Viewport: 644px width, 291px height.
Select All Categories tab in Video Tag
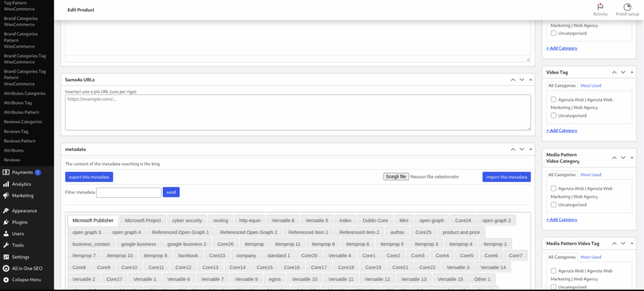(x=562, y=85)
